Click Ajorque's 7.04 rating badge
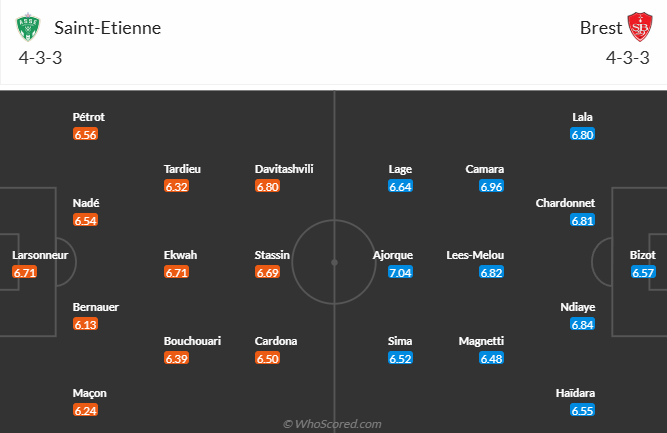The height and width of the screenshot is (433, 667). point(399,272)
